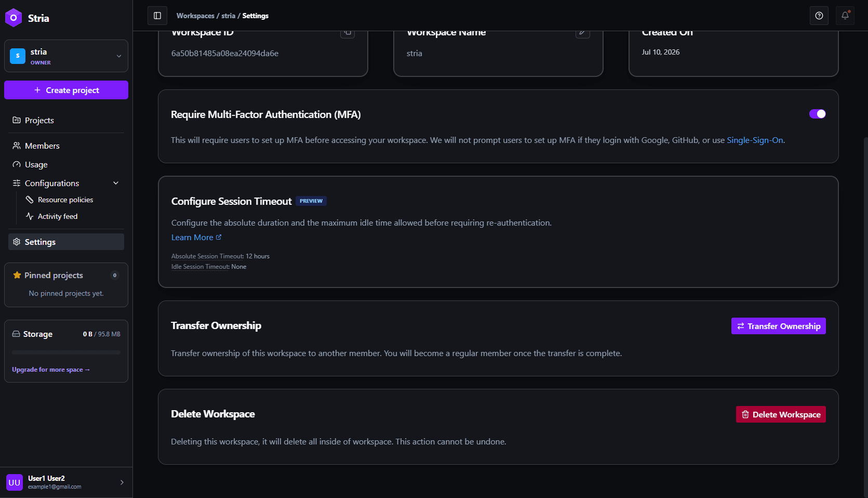Image resolution: width=868 pixels, height=498 pixels.
Task: Click the stria breadcrumb
Action: click(x=228, y=16)
